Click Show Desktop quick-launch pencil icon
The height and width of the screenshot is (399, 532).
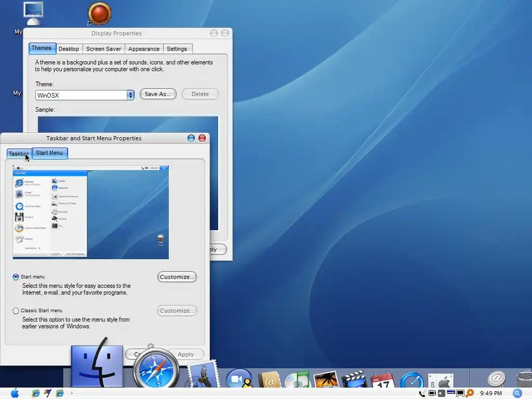(47, 393)
